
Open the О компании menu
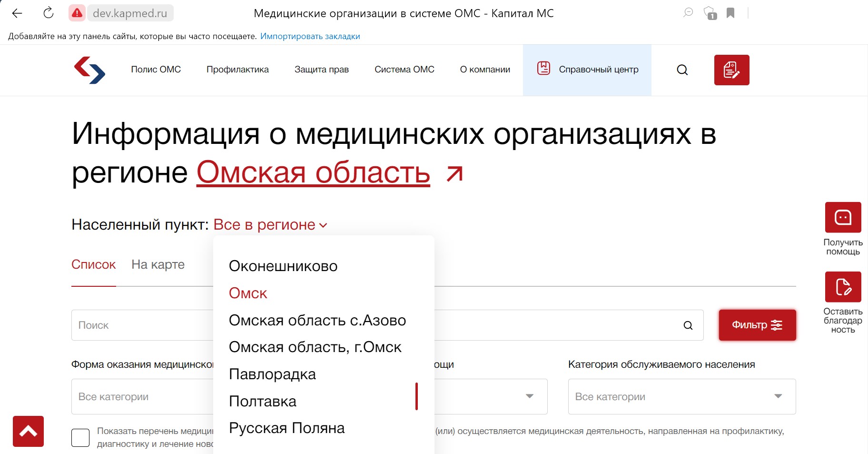[x=485, y=70]
